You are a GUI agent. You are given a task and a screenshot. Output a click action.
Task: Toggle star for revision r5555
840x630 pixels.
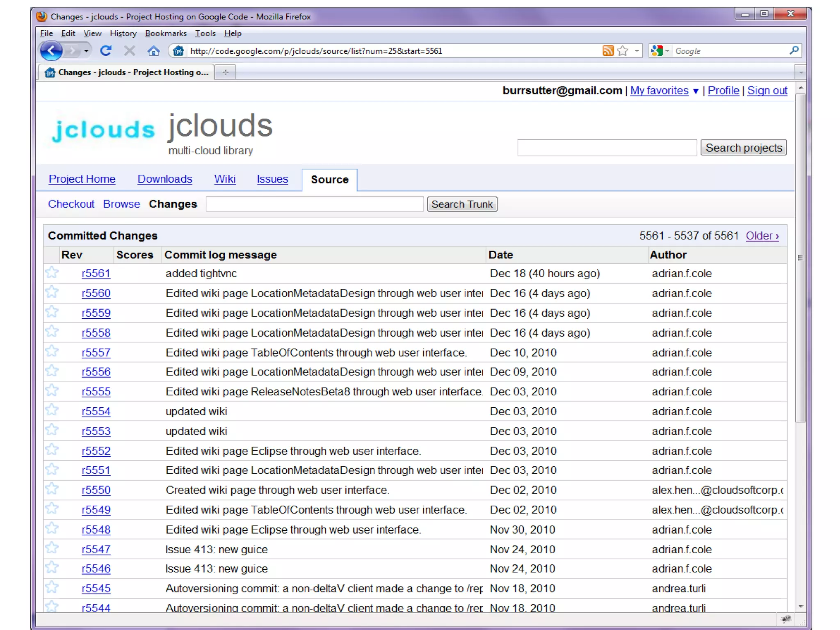[52, 390]
